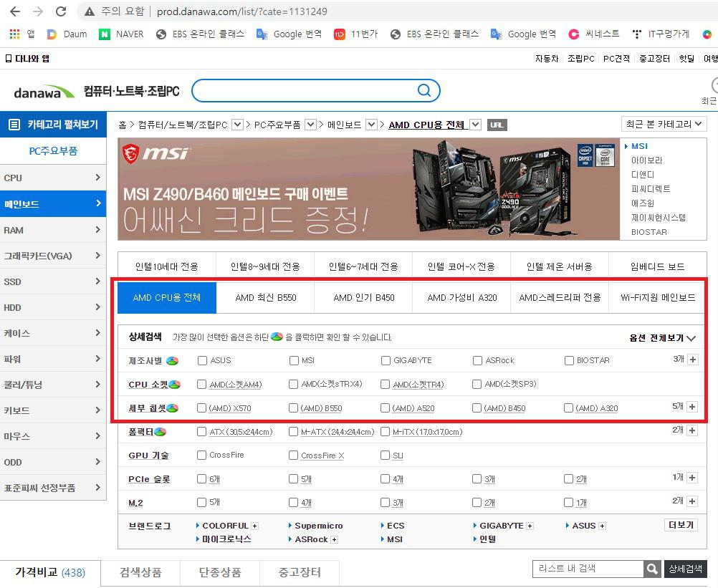Screen dimensions: 718x588
Task: Expand the PCIe 슬롯 options with plus button
Action: [692, 478]
